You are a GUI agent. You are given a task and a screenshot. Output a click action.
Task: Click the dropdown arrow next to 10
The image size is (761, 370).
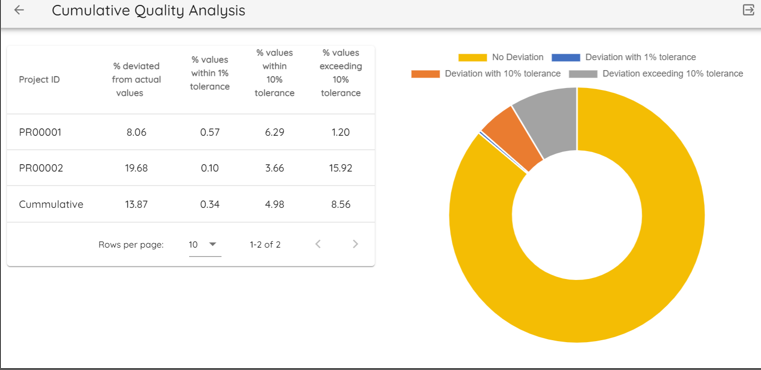coord(213,244)
